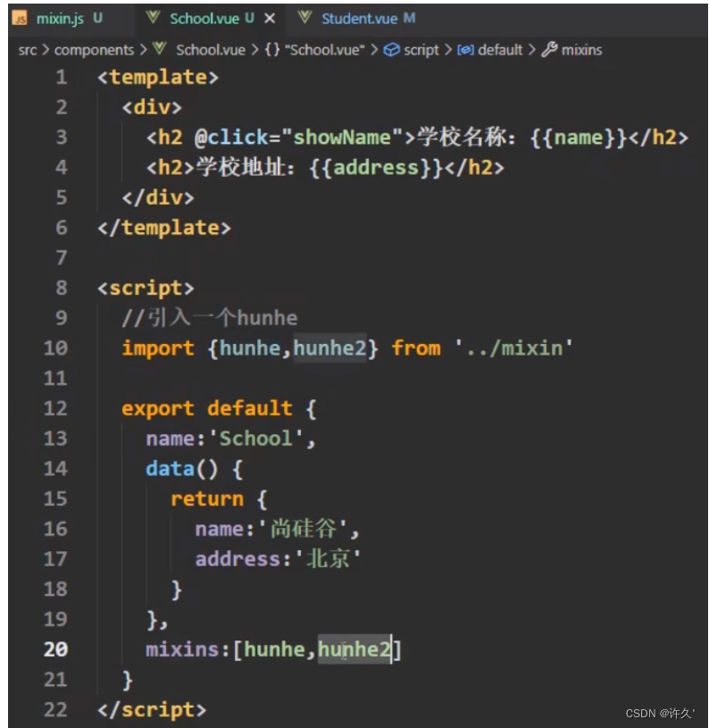Click the chevron after components breadcrumb

(x=143, y=50)
